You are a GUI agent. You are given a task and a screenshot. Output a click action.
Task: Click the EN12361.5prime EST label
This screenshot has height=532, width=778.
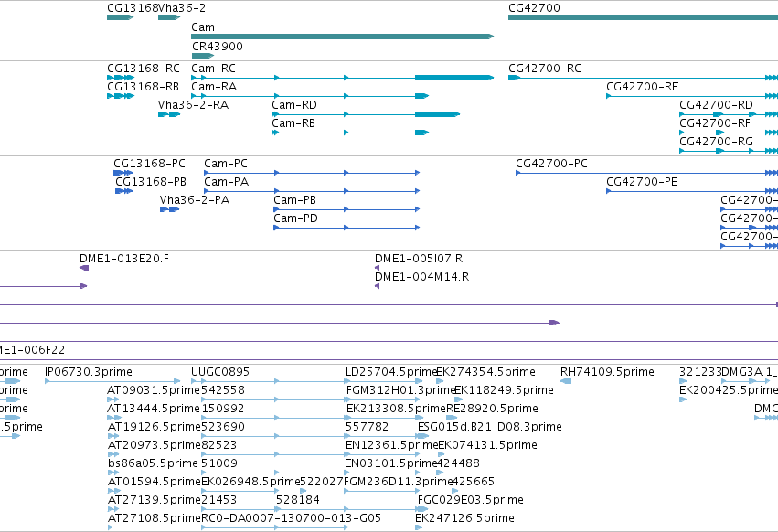[392, 445]
